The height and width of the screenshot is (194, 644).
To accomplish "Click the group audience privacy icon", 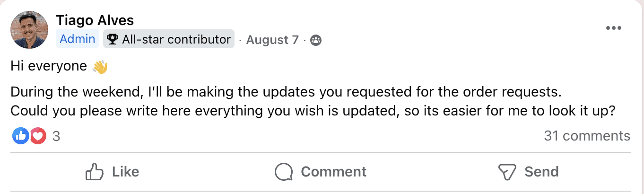I will (x=316, y=40).
